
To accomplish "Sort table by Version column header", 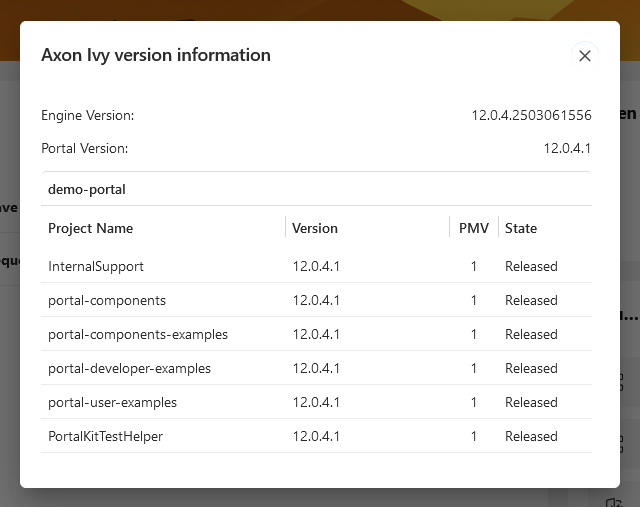I will [315, 228].
